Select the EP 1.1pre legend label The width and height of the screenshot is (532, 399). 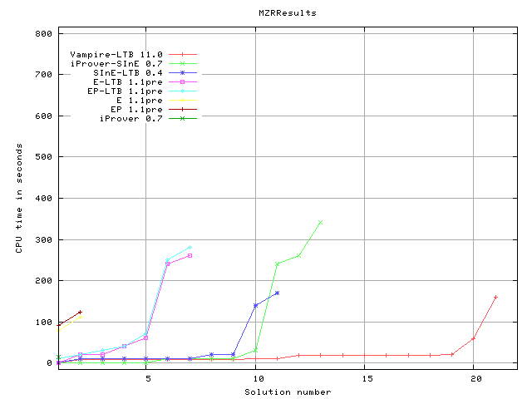tap(136, 110)
